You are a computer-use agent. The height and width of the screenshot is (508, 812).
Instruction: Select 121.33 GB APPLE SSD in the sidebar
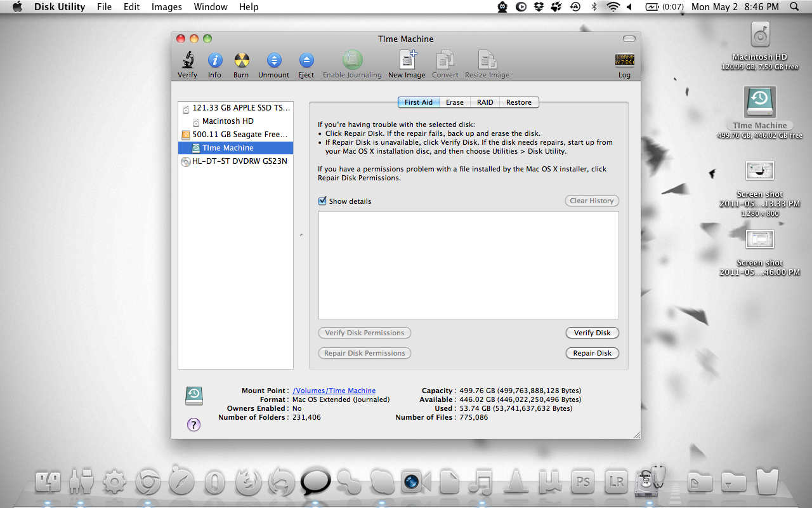tap(236, 108)
